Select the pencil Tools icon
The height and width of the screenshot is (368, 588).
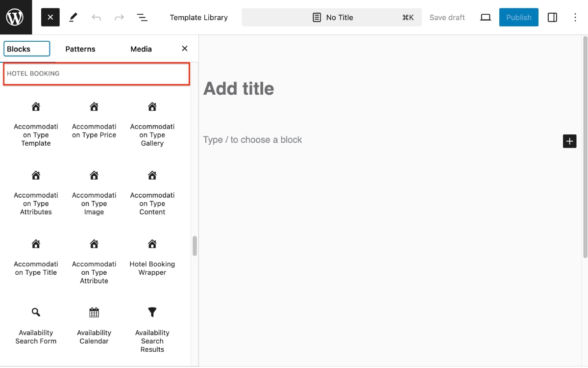(x=73, y=18)
